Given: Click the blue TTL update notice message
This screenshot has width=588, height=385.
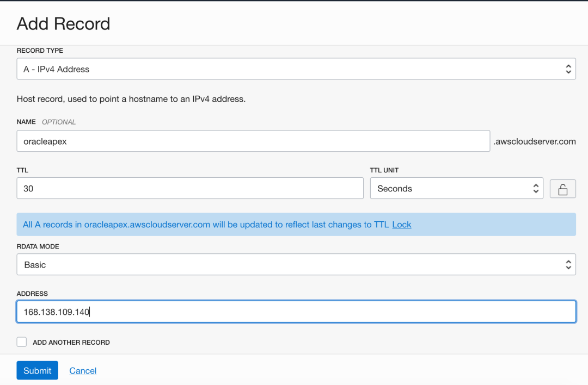Looking at the screenshot, I should tap(206, 225).
